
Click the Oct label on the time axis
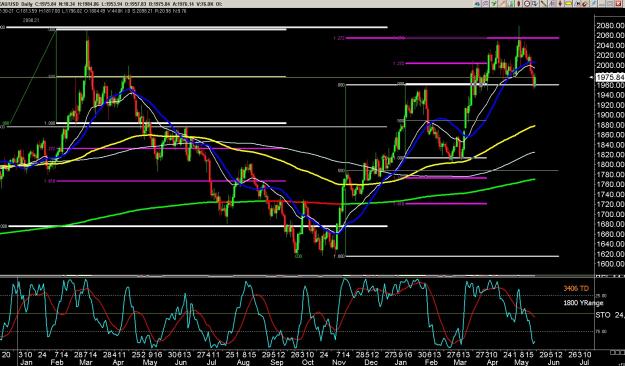pos(308,362)
